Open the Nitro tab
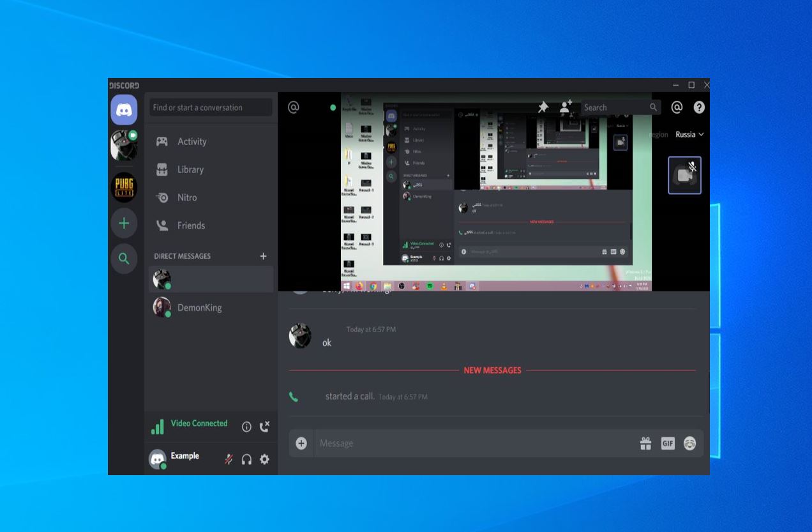 point(211,198)
